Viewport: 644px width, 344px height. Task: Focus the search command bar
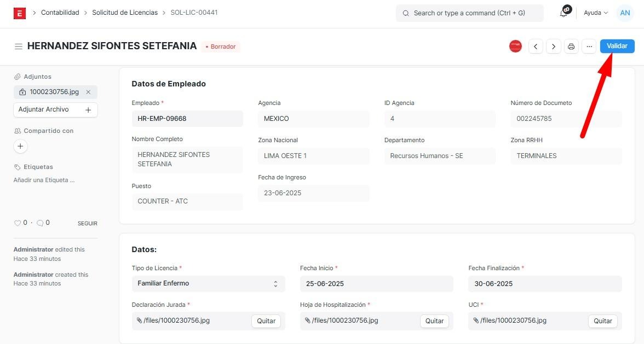tap(469, 13)
